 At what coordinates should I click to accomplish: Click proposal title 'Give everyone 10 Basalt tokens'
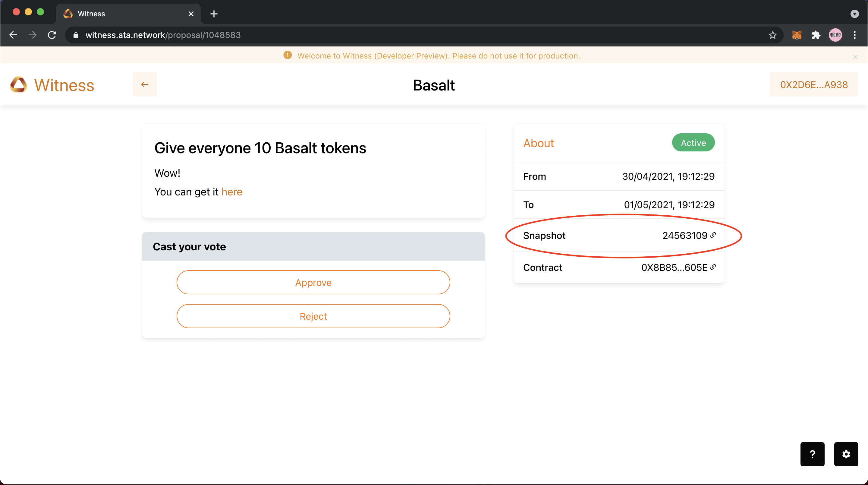point(260,148)
